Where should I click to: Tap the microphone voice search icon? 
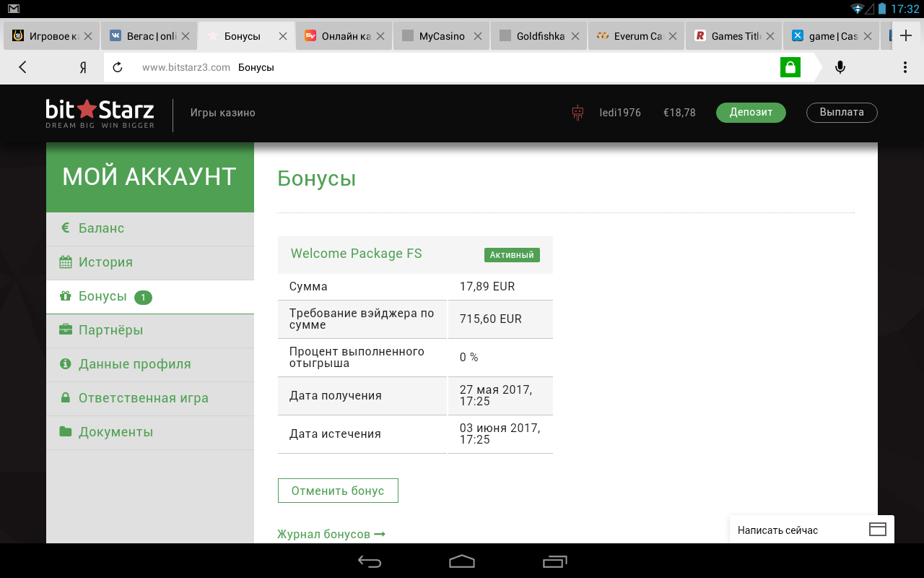point(840,67)
